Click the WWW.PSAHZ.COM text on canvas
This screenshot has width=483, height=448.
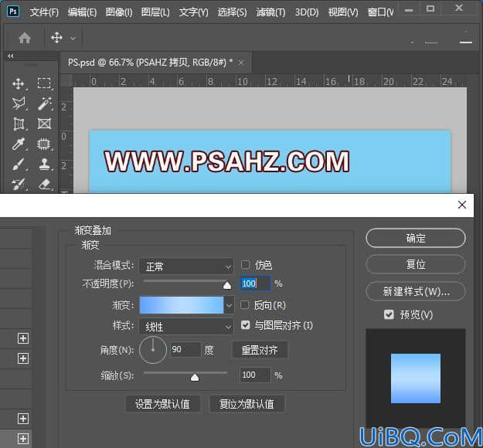[226, 161]
